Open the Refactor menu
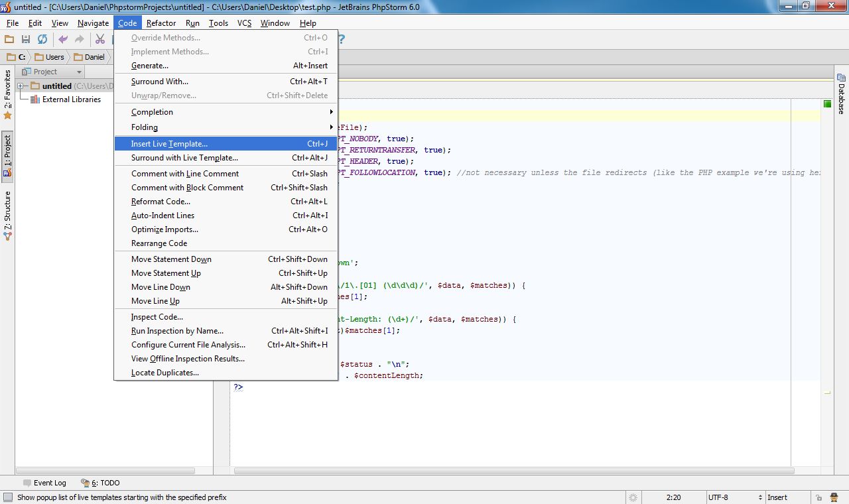The width and height of the screenshot is (849, 504). pos(161,23)
